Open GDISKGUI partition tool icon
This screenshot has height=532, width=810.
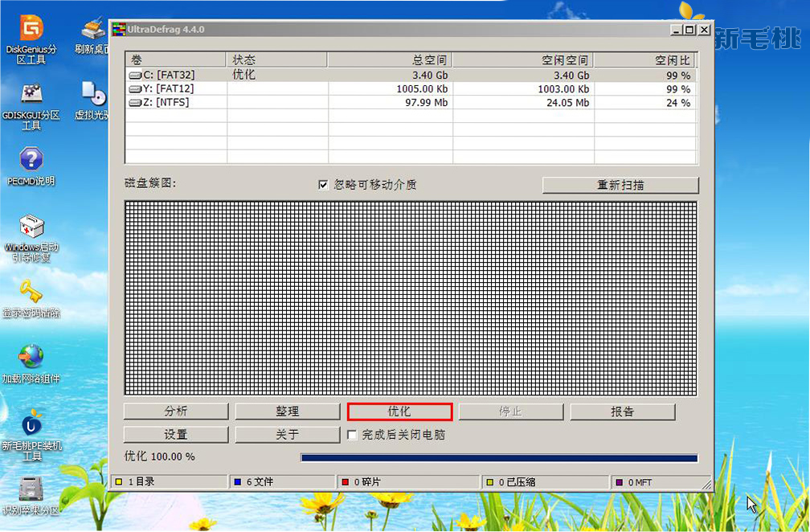point(31,95)
